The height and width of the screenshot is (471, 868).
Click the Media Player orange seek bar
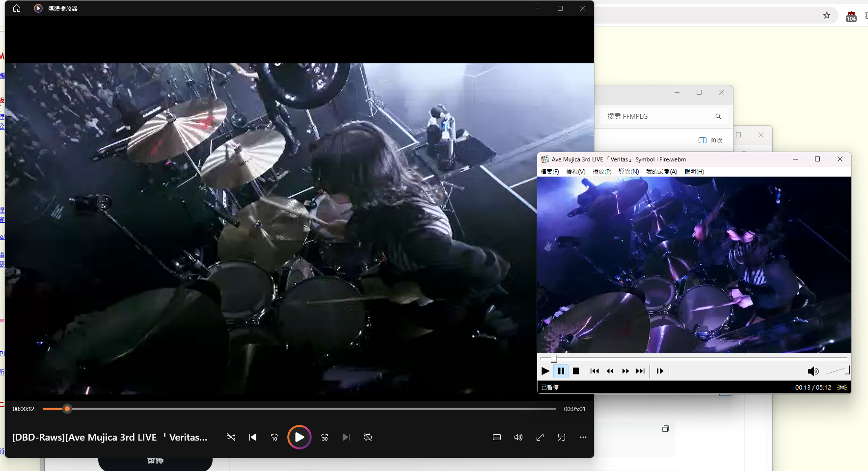point(299,409)
